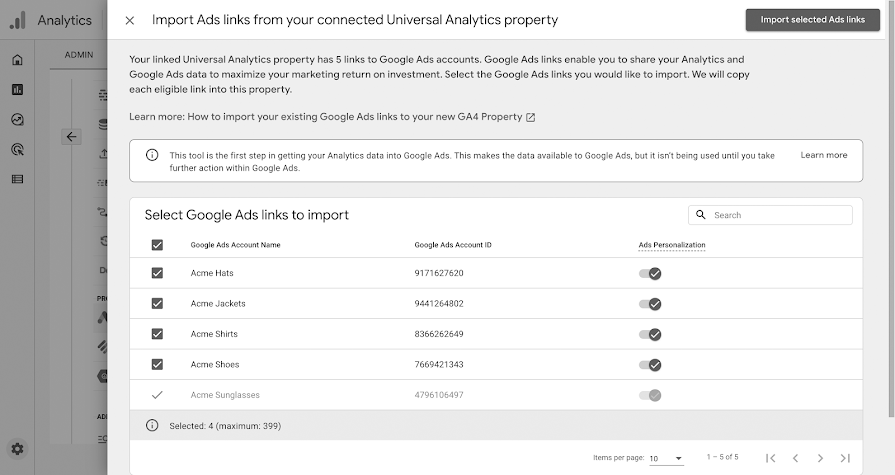Uncheck the Acme Hats checkbox
Viewport: 895px width, 475px height.
[x=157, y=273]
